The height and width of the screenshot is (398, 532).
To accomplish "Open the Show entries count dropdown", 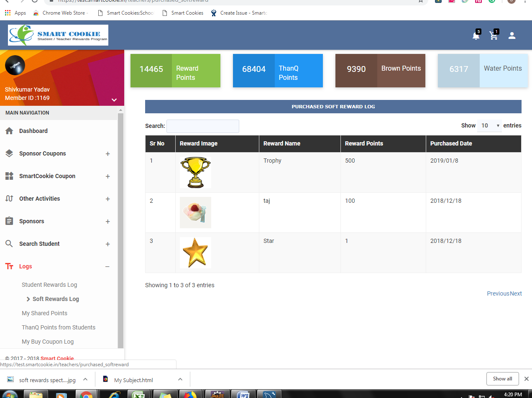I will tap(489, 125).
